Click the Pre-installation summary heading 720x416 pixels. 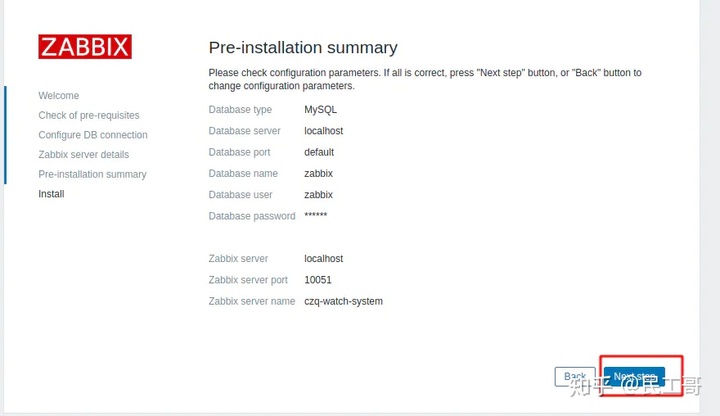tap(303, 47)
